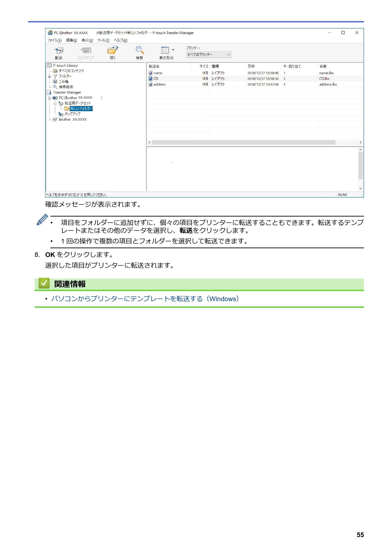Viewport: 392px width, 555px height.
Task: Select ごみ箱 in the tree
Action: tap(64, 82)
